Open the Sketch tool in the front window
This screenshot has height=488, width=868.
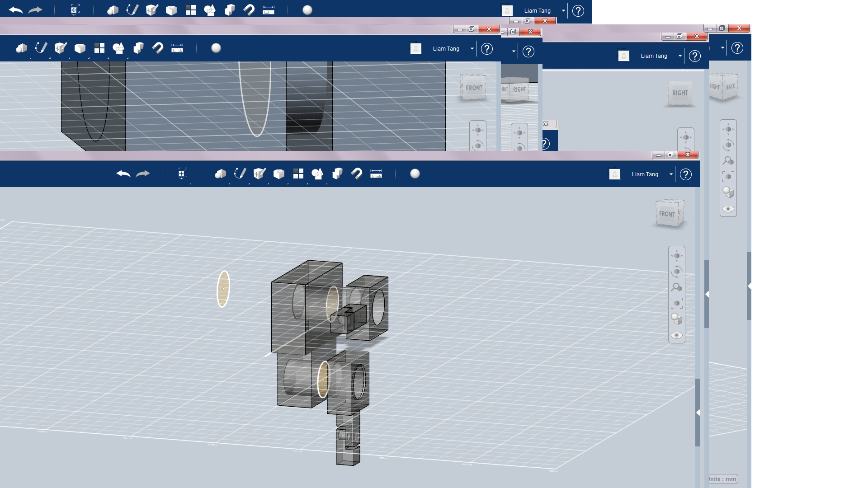click(240, 174)
